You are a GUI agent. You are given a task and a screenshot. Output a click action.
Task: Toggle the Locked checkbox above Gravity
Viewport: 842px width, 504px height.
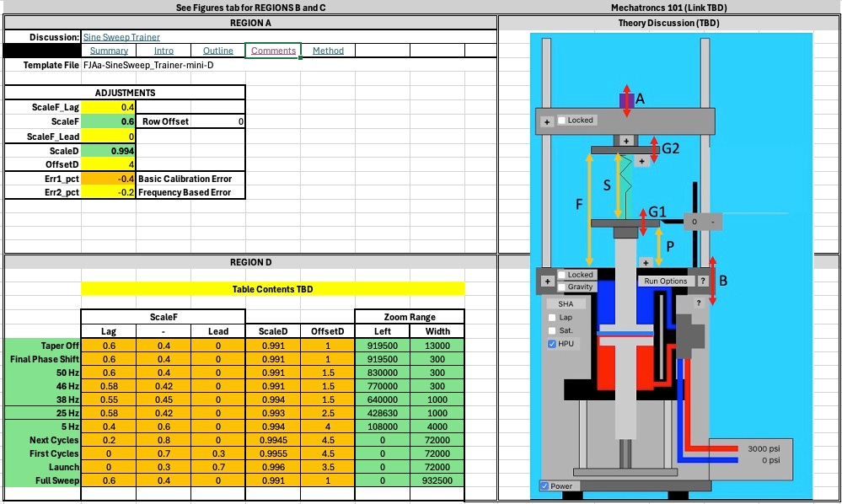(x=561, y=275)
